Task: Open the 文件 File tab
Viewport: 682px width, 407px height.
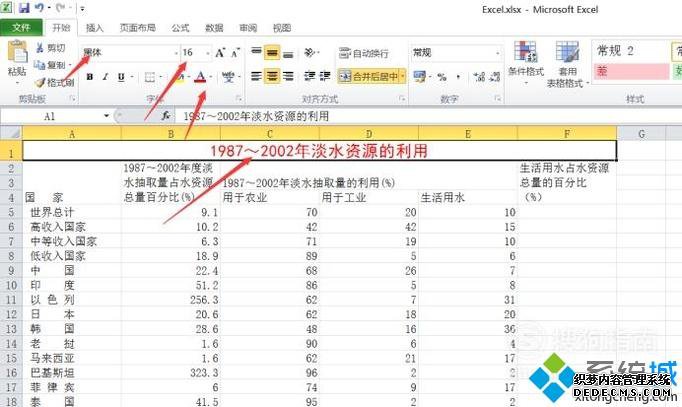Action: tap(21, 28)
